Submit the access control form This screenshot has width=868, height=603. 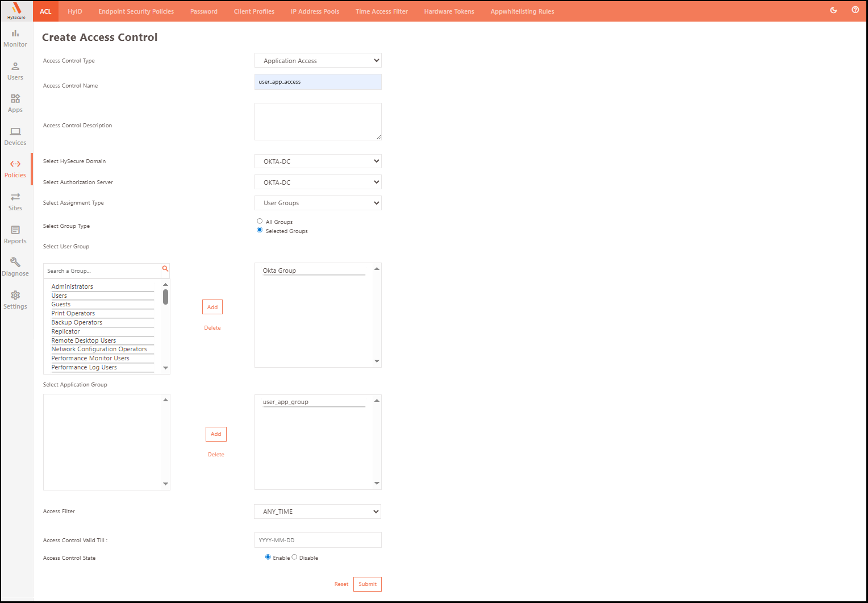(x=367, y=584)
